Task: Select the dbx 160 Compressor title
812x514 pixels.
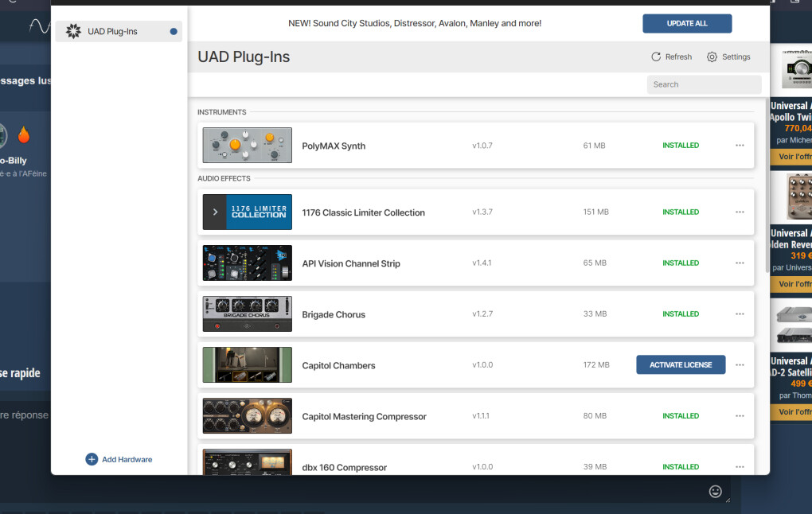Action: (x=345, y=467)
